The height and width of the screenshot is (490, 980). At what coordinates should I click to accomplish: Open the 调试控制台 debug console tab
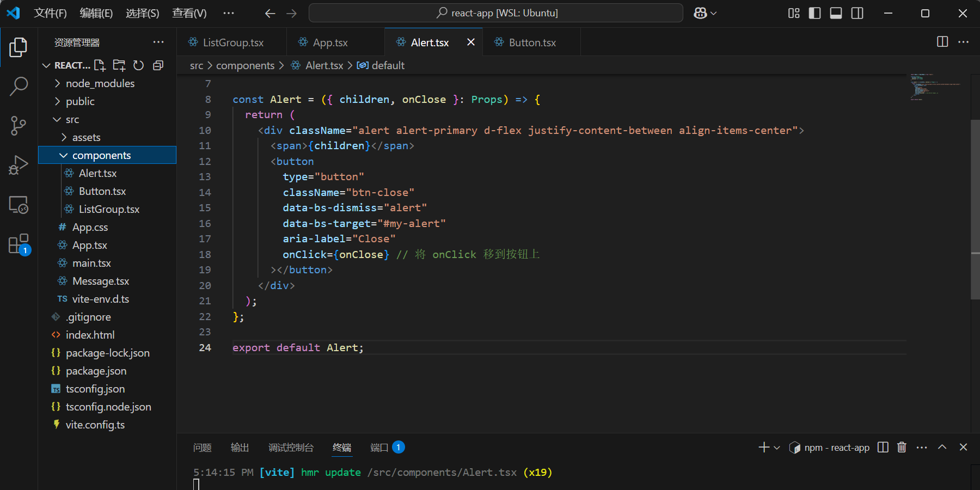click(x=291, y=448)
